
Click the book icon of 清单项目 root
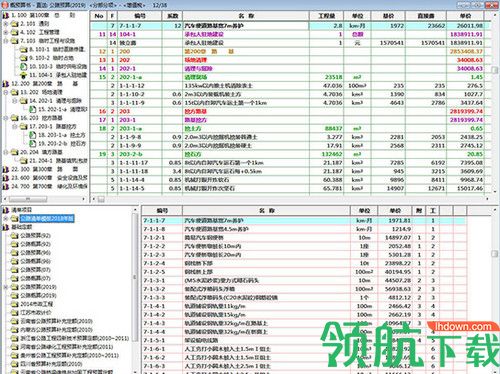click(x=6, y=210)
